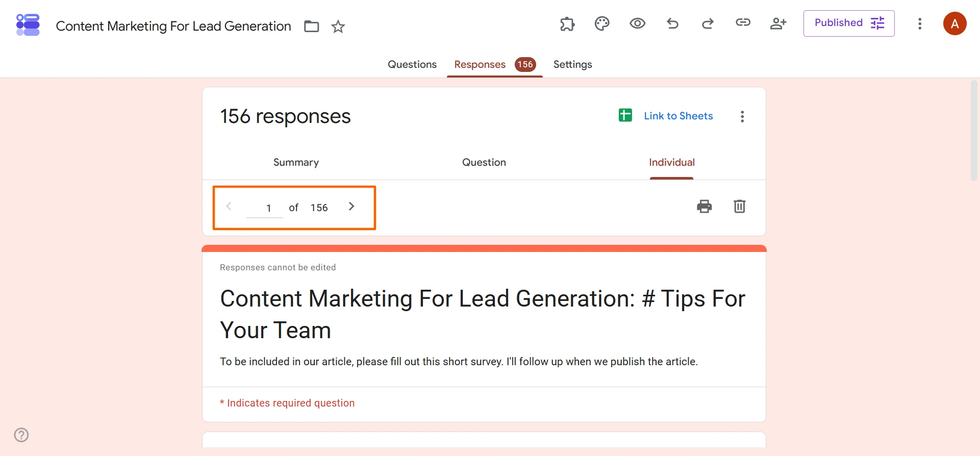
Task: Click the form title in the header
Action: click(x=173, y=26)
